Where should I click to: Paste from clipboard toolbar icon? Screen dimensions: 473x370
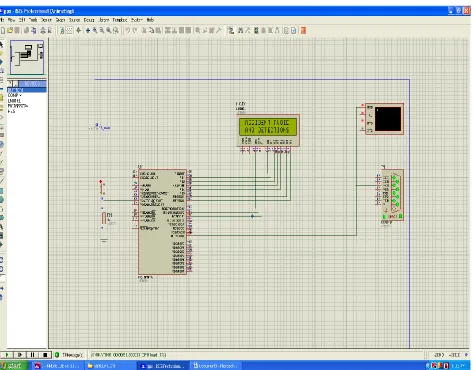pos(158,31)
